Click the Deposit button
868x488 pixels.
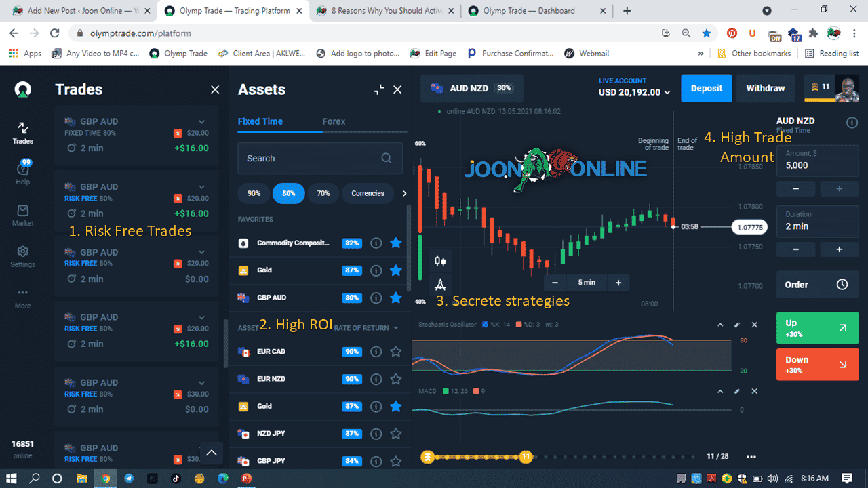pos(707,88)
